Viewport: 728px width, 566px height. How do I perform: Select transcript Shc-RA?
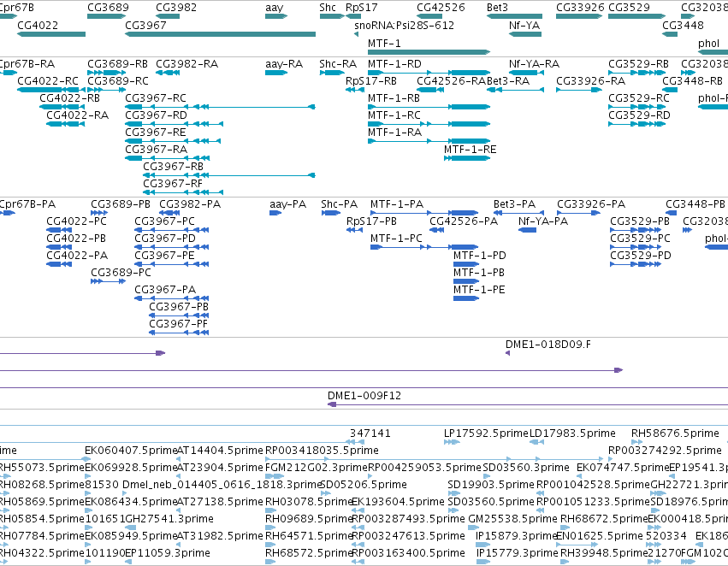coord(338,63)
